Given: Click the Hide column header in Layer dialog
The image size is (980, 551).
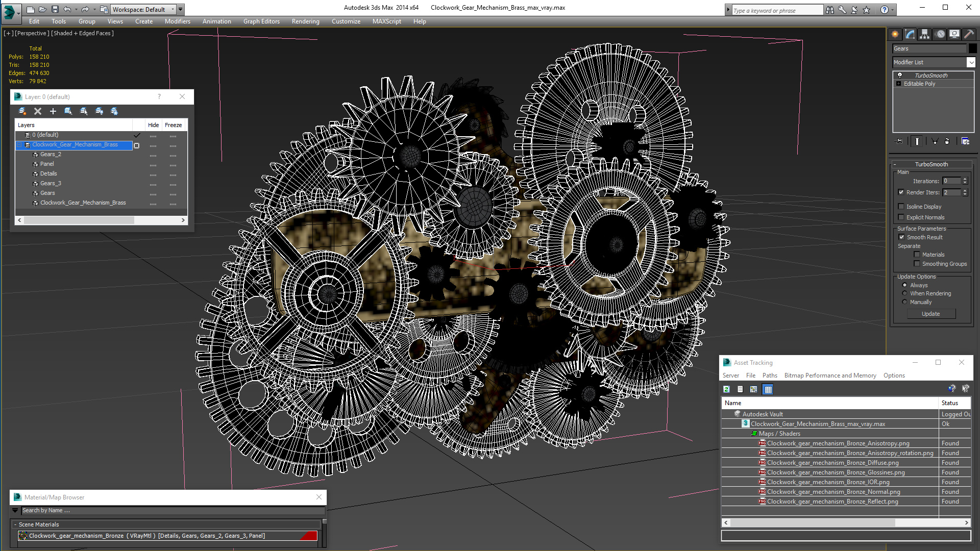Looking at the screenshot, I should point(153,125).
